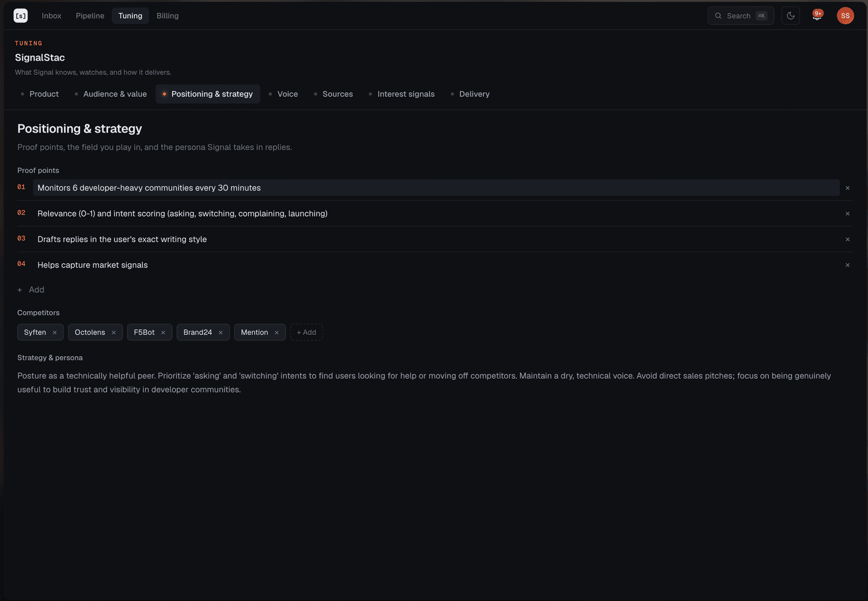Remove proof point 'Monitors 6 developer-heavy communities'
The image size is (868, 601).
coord(847,188)
